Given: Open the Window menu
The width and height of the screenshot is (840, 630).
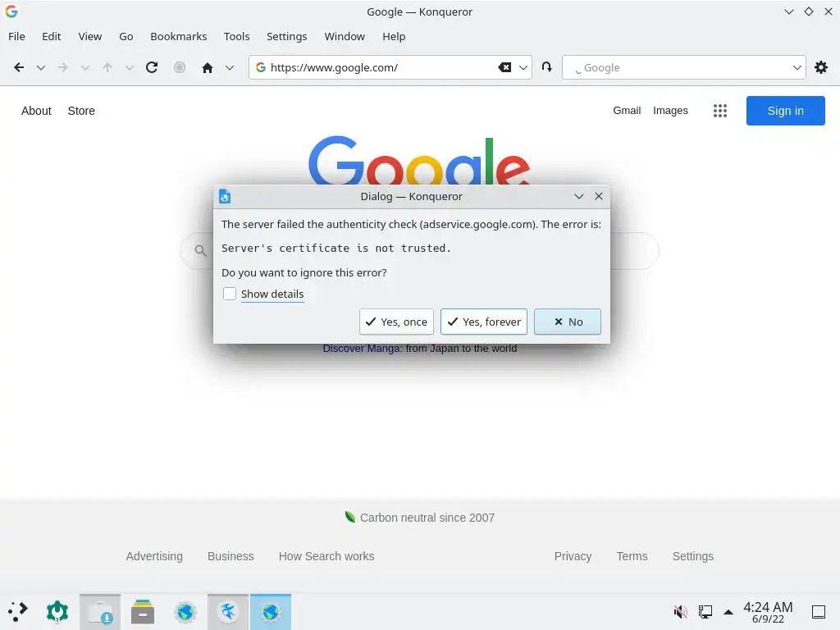Looking at the screenshot, I should tap(345, 36).
